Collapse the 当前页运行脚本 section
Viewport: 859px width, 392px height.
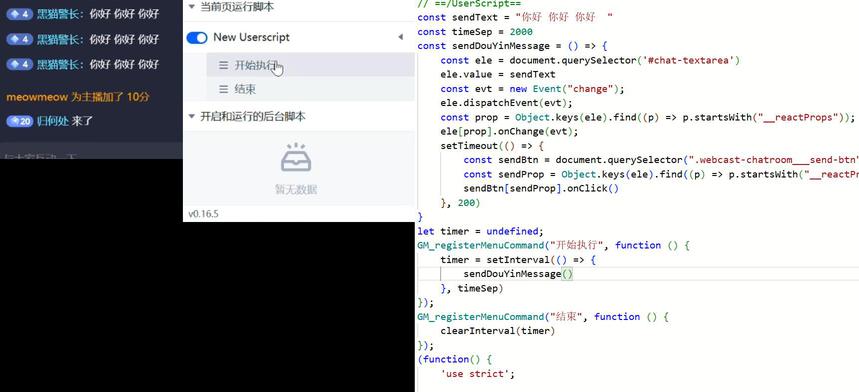point(191,7)
